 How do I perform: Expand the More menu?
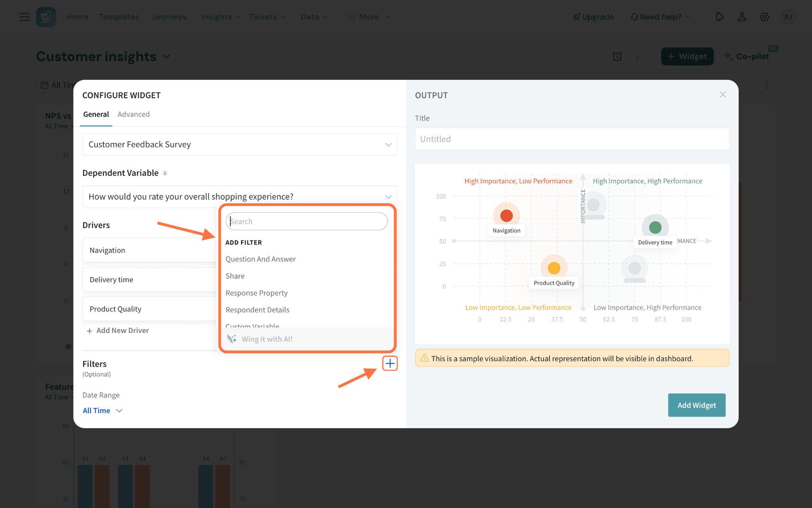[369, 17]
